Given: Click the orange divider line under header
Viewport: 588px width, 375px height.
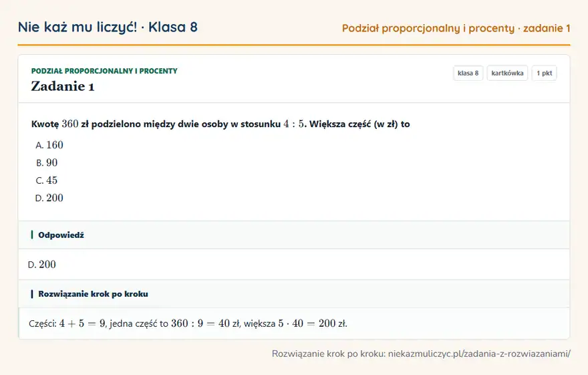Looking at the screenshot, I should point(293,45).
